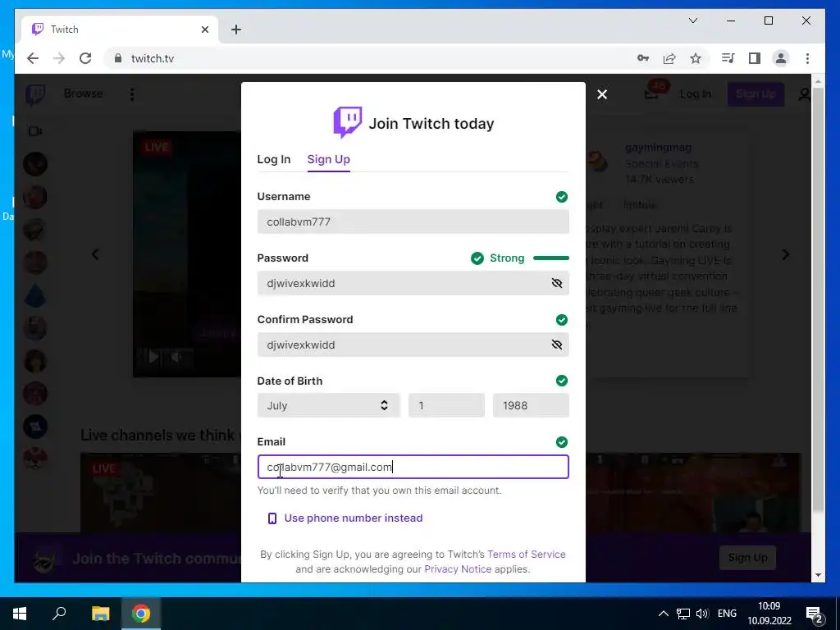Close the Join Twitch sign-up dialog
The width and height of the screenshot is (840, 630).
602,94
